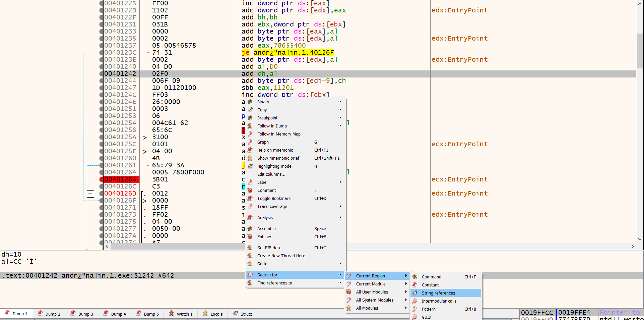Toggle breakpoint bullet at address 0040123C

101,53
